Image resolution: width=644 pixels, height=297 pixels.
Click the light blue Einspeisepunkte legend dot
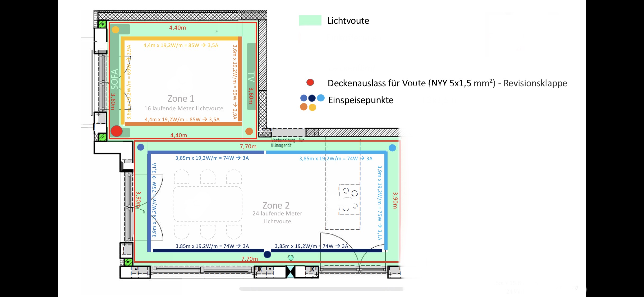point(321,98)
